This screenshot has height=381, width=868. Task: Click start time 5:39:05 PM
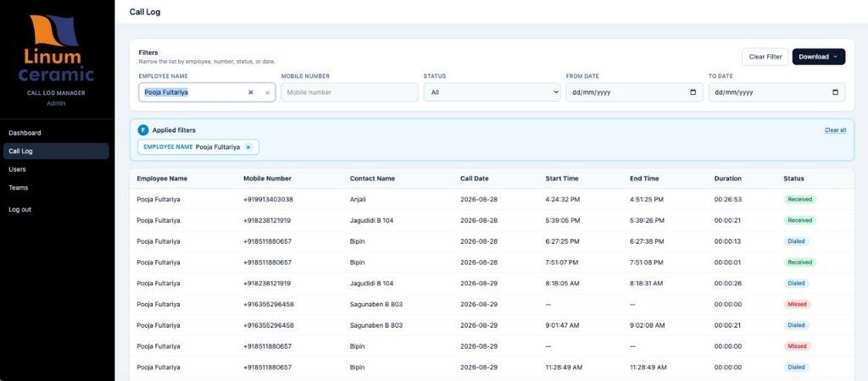pos(563,220)
